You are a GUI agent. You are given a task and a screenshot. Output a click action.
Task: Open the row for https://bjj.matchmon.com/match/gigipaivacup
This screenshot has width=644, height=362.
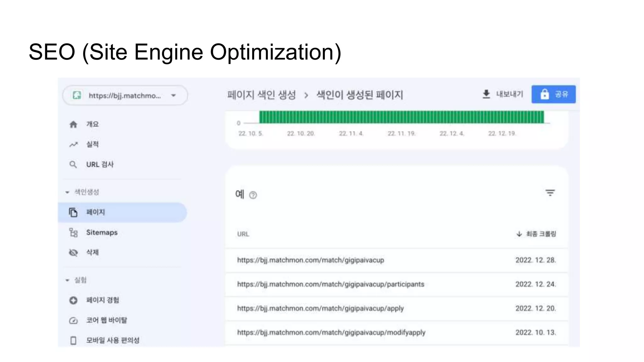(397, 260)
